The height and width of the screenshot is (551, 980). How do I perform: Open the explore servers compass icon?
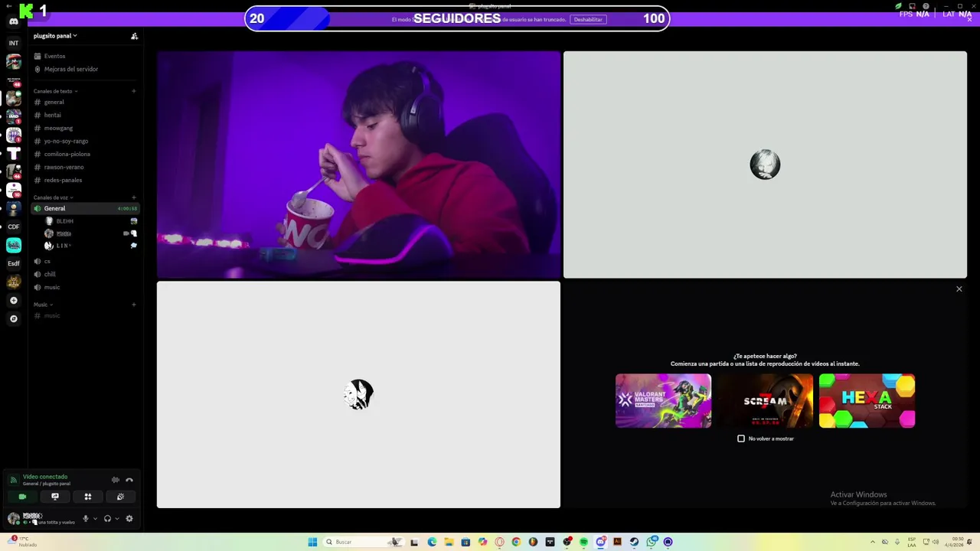click(x=13, y=318)
